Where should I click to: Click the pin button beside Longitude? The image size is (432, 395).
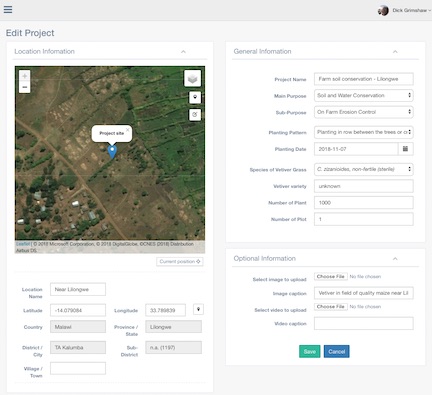pos(198,309)
